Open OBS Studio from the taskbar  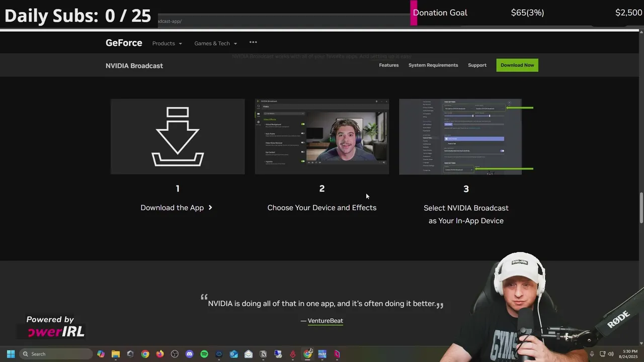(x=175, y=354)
